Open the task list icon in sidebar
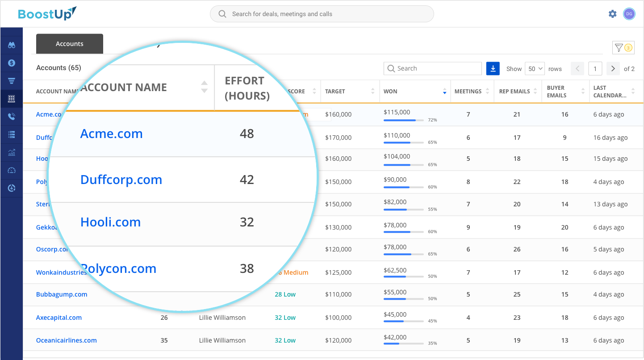 tap(12, 134)
